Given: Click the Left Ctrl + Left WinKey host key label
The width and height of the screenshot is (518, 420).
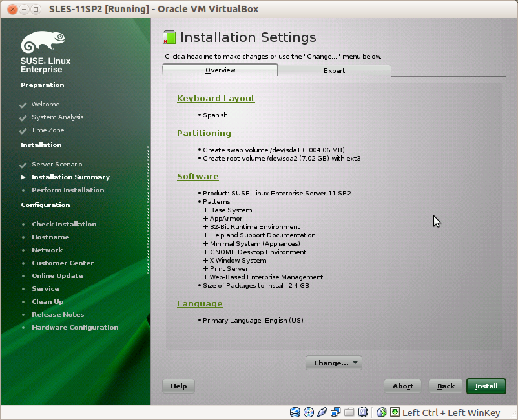Looking at the screenshot, I should tap(451, 413).
